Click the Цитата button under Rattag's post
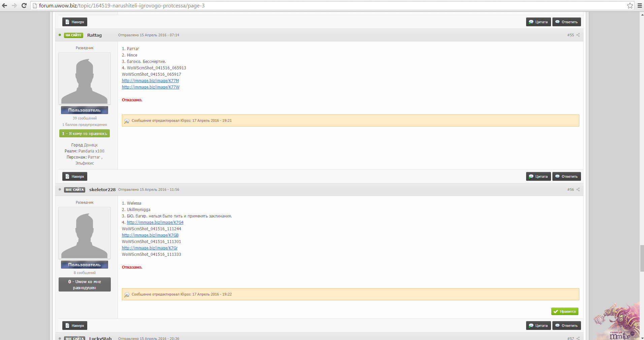 tap(538, 176)
